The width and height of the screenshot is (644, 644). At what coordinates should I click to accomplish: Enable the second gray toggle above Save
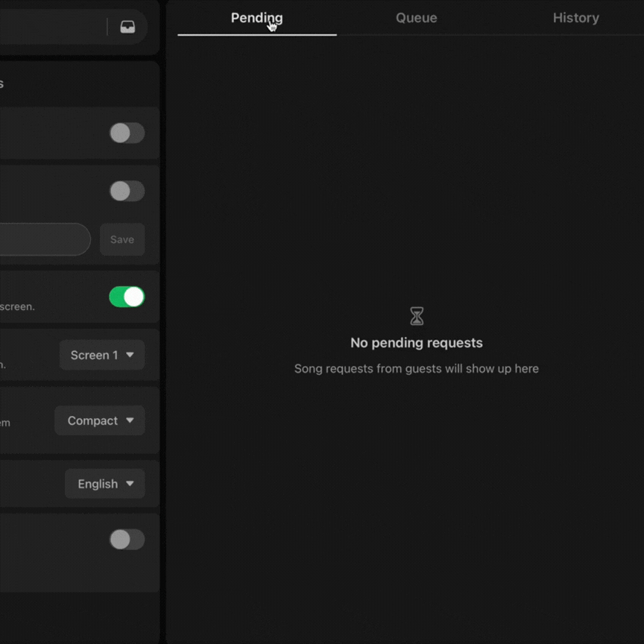pos(127,191)
